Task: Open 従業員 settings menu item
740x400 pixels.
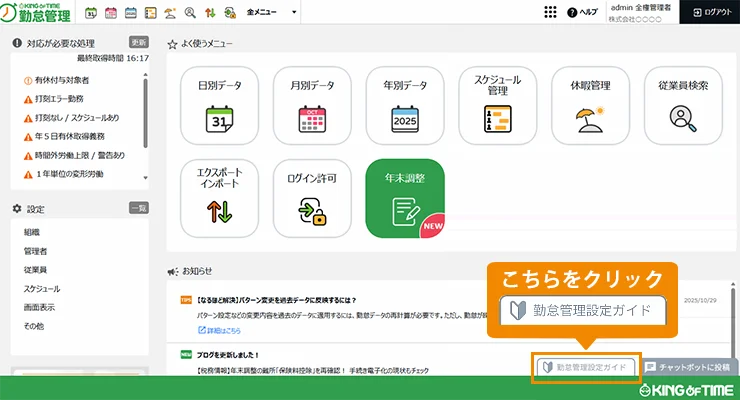Action: tap(35, 270)
